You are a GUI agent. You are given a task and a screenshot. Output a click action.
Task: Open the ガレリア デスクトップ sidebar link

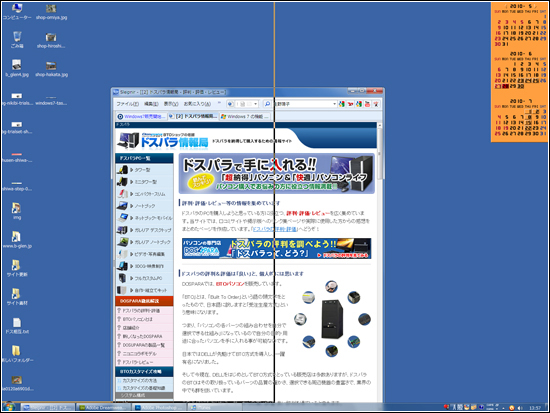(x=153, y=230)
